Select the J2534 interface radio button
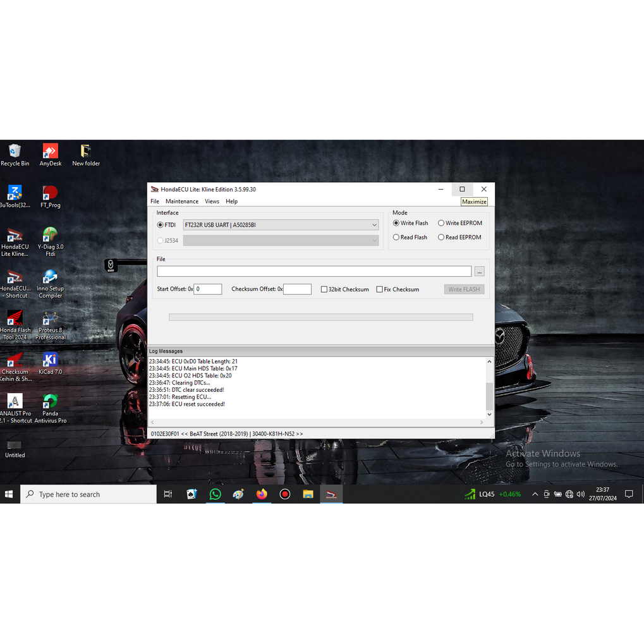Image resolution: width=644 pixels, height=644 pixels. point(160,241)
